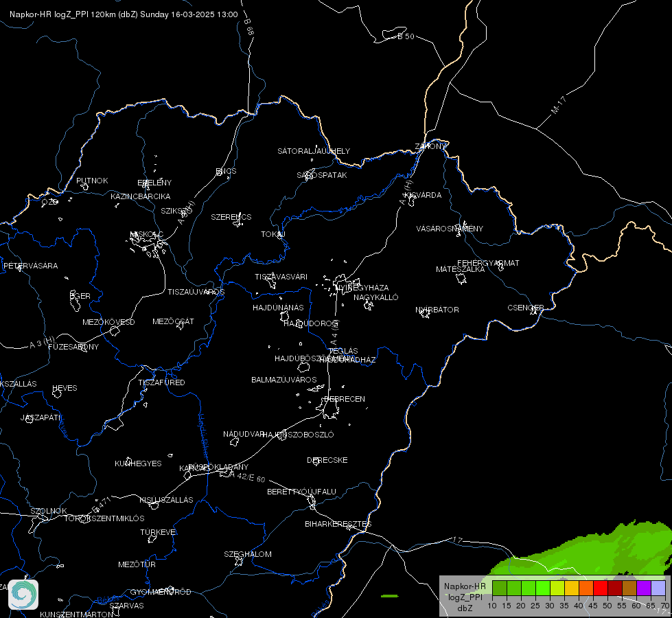Click the 'B 50' road label
Screen dimensions: 672x618
tap(406, 36)
